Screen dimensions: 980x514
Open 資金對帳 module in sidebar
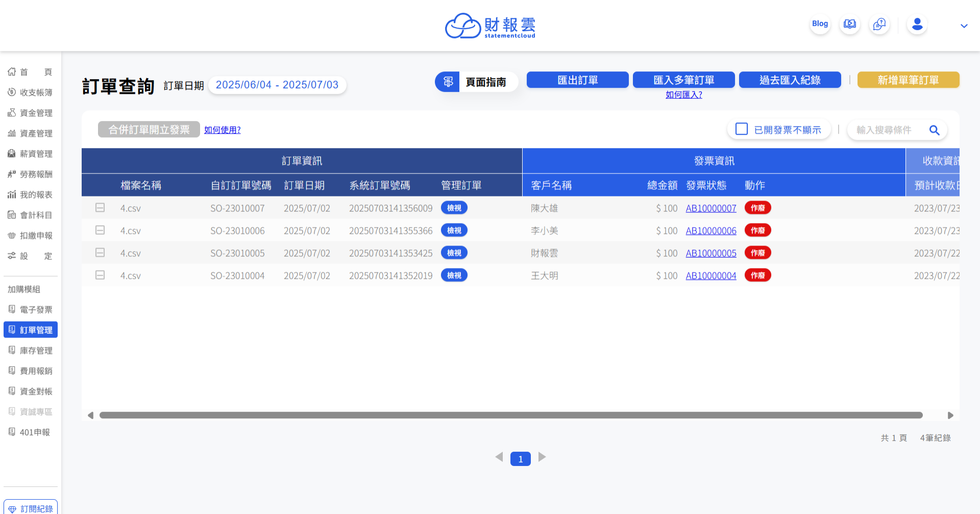pyautogui.click(x=30, y=391)
